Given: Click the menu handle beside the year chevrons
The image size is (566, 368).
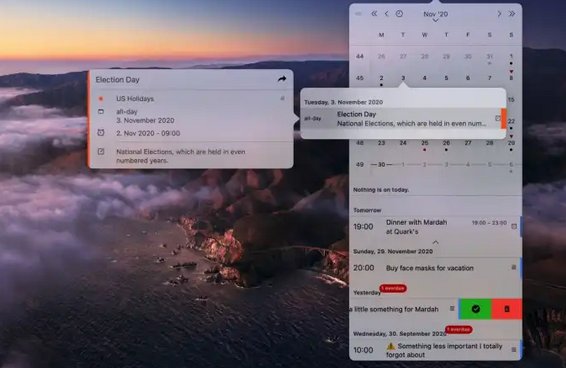Looking at the screenshot, I should (x=358, y=14).
